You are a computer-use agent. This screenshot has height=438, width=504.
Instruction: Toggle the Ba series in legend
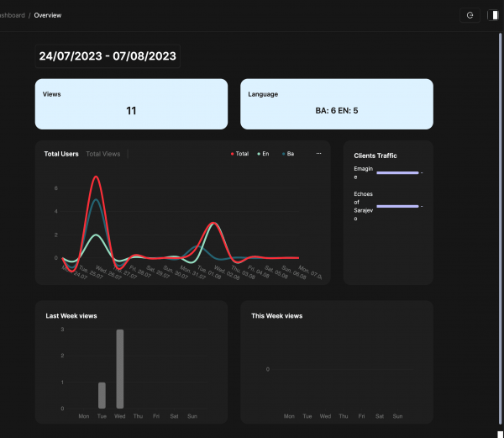[288, 154]
